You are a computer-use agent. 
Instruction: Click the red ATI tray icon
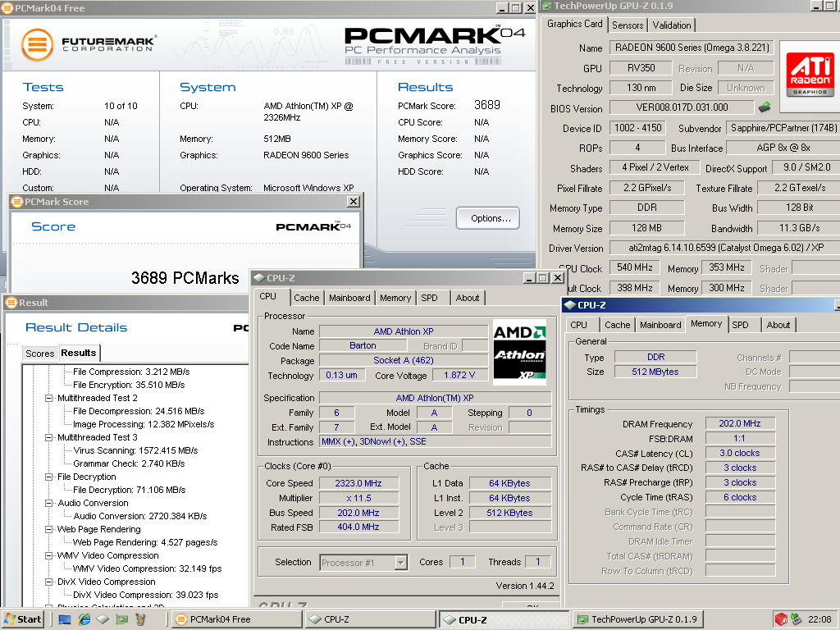pyautogui.click(x=781, y=619)
